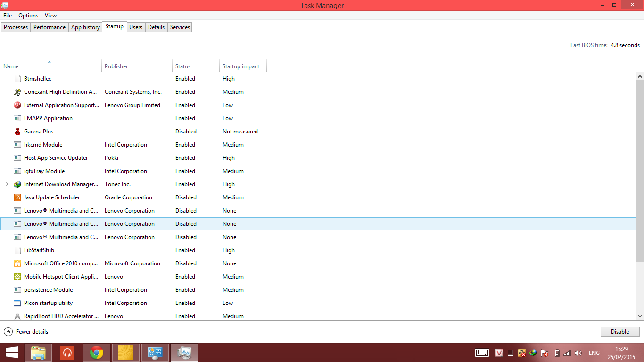Click the igfxTray Module icon
The width and height of the screenshot is (644, 362).
[x=17, y=171]
